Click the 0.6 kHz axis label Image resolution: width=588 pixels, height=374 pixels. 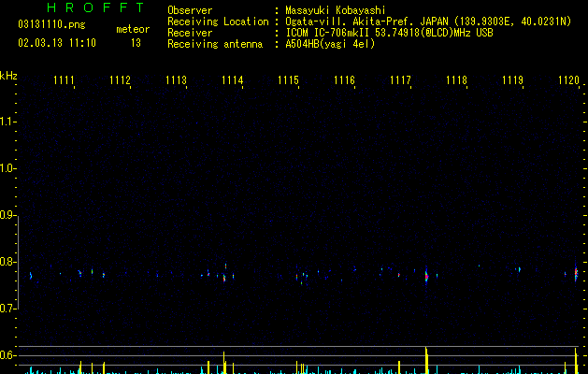pyautogui.click(x=7, y=355)
